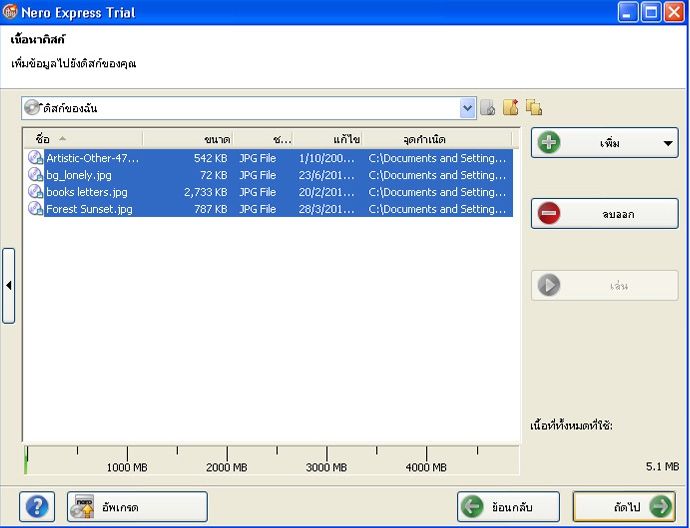690x528 pixels.
Task: Click the go up one folder icon
Action: (x=487, y=107)
